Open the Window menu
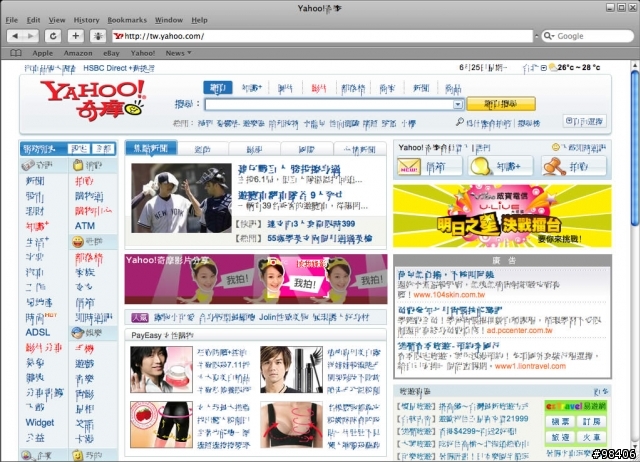This screenshot has width=640, height=462. click(169, 20)
